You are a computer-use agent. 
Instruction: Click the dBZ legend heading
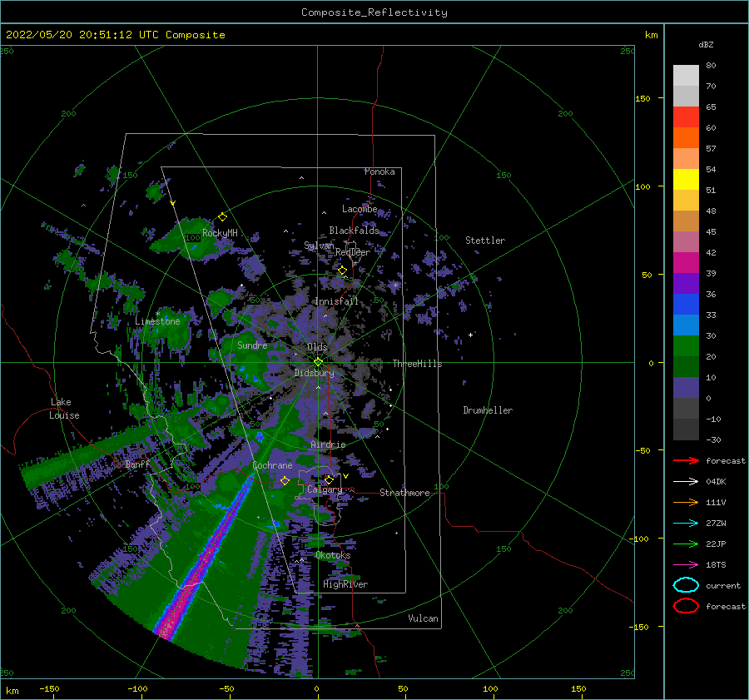point(706,44)
